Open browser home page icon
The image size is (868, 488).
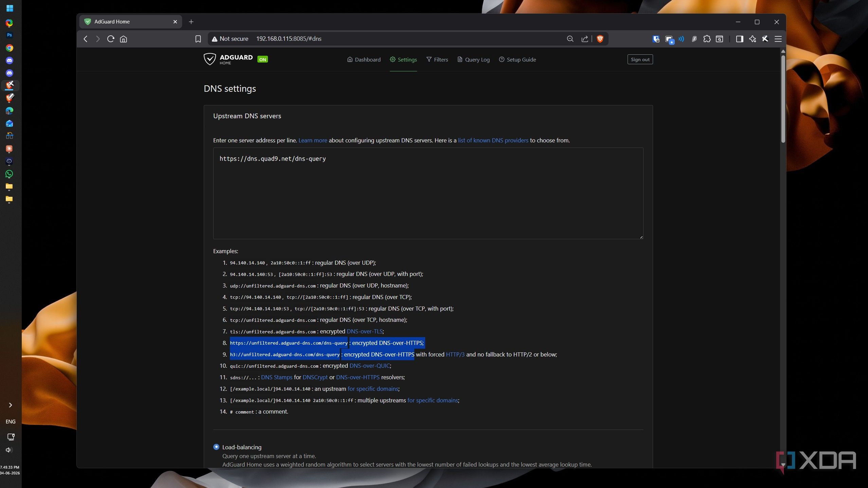[x=124, y=39]
